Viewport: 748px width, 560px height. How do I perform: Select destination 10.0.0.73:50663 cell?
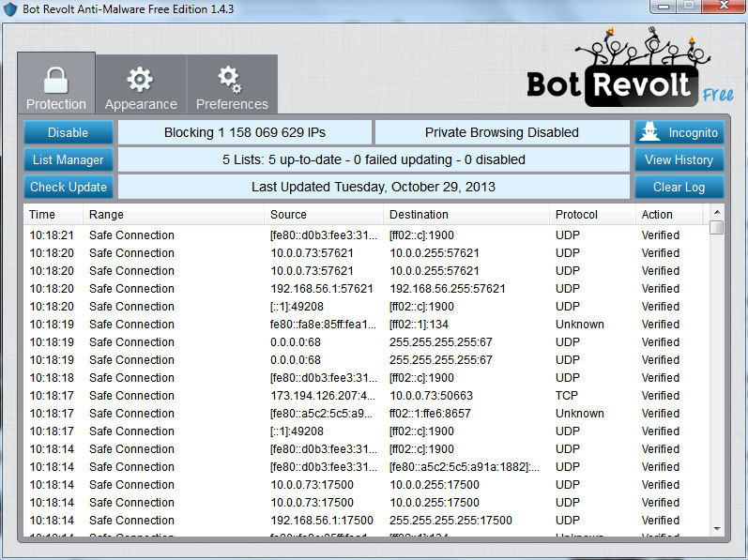tap(431, 396)
